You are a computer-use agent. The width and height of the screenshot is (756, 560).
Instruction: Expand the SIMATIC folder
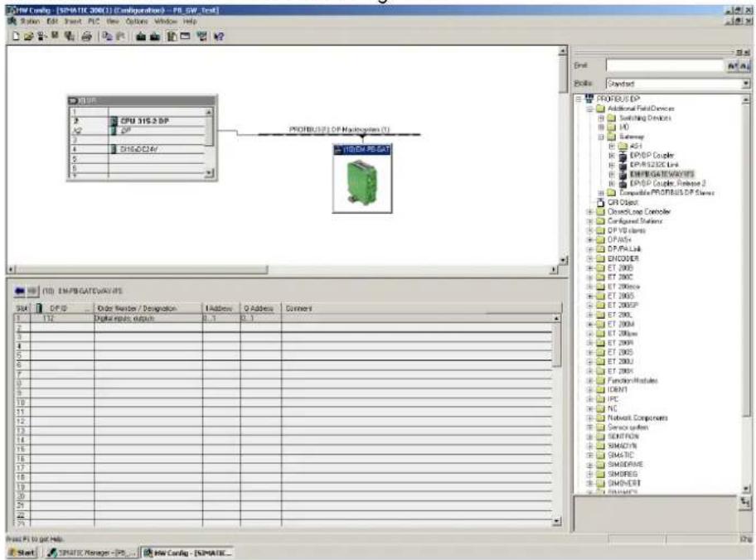point(589,456)
